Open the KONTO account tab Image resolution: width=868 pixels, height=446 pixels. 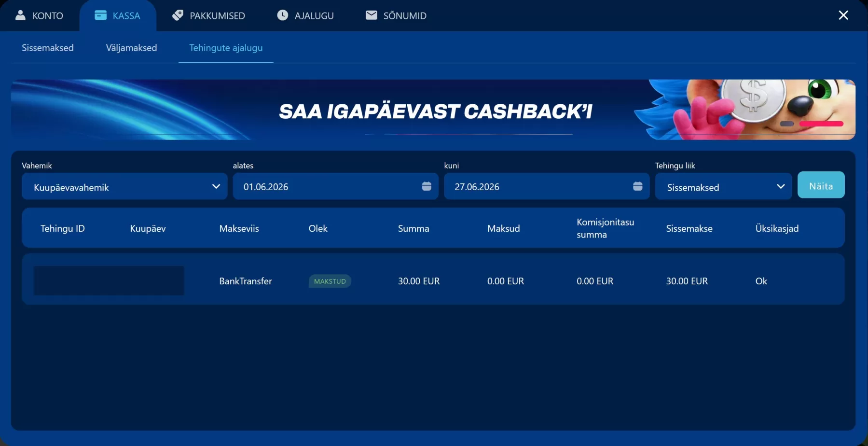[x=39, y=15]
